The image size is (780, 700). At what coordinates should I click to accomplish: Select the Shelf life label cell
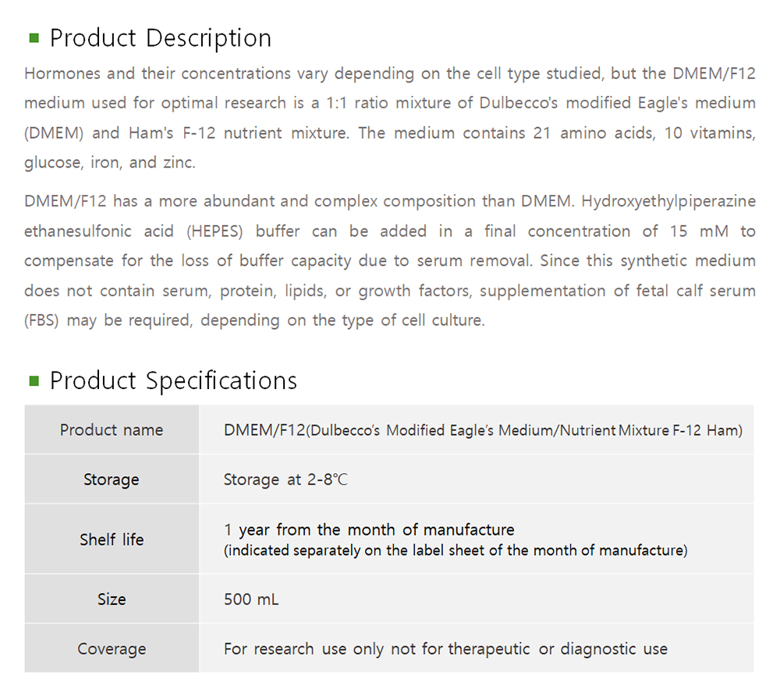(x=112, y=539)
